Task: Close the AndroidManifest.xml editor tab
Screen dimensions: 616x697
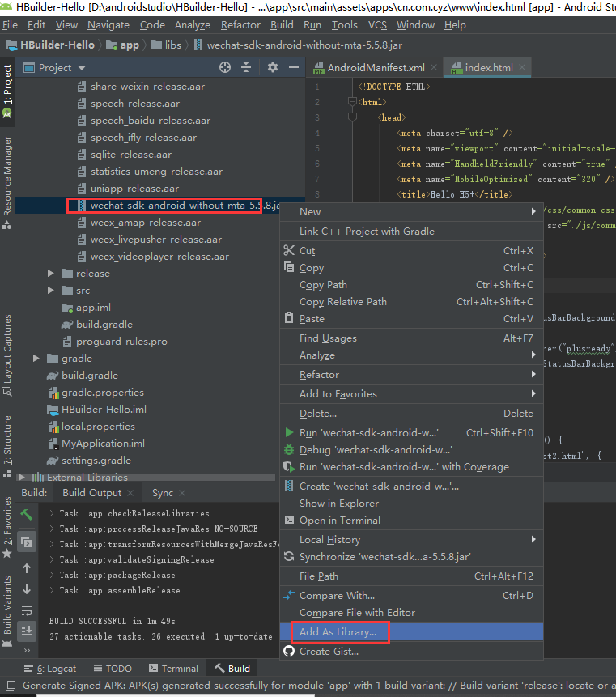Action: (434, 67)
